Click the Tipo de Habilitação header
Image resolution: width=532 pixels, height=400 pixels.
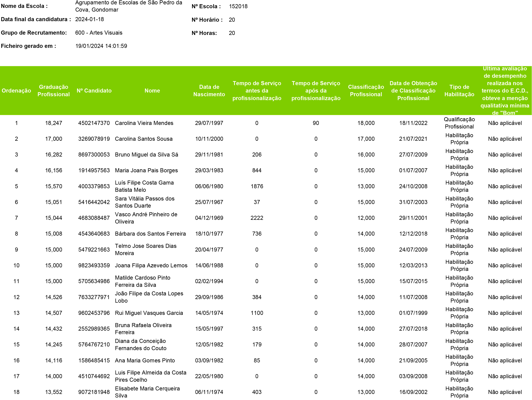click(x=459, y=91)
